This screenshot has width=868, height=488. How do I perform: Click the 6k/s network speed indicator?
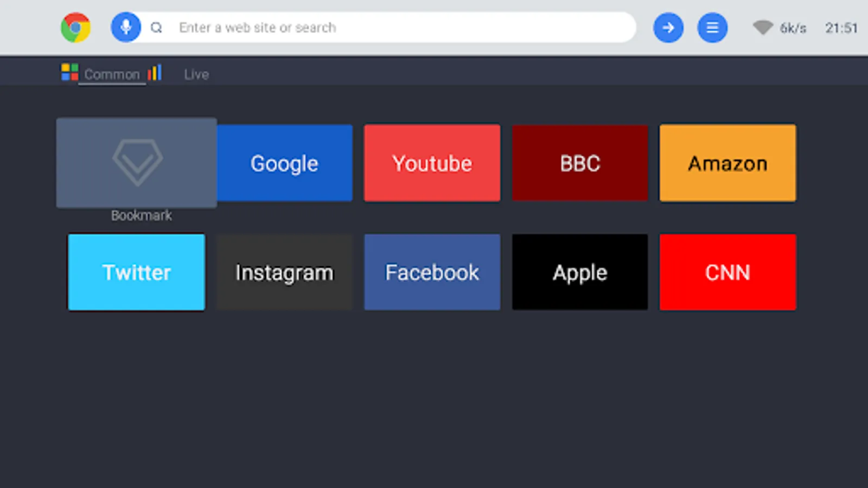[793, 28]
